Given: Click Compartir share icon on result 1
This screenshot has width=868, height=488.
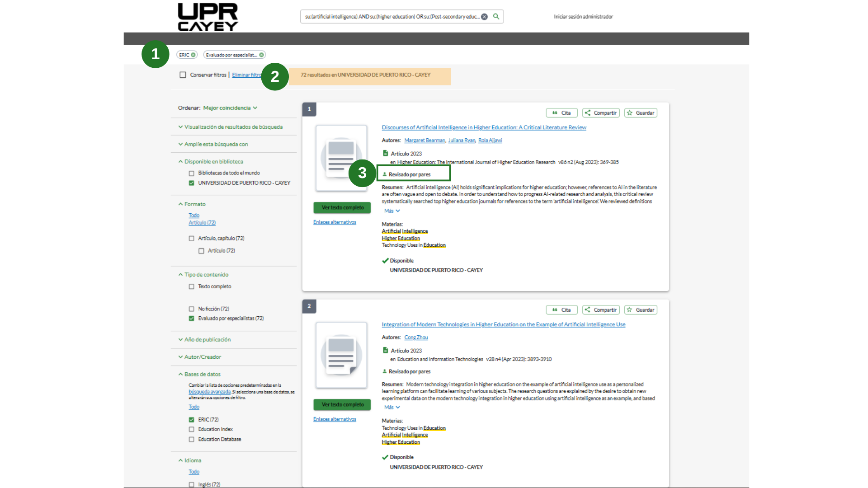Looking at the screenshot, I should 587,113.
